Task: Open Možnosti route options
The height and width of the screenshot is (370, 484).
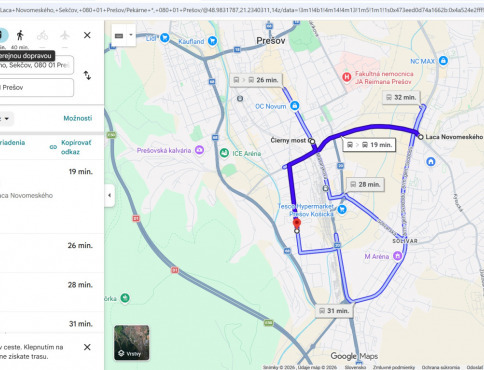Action: pyautogui.click(x=78, y=118)
